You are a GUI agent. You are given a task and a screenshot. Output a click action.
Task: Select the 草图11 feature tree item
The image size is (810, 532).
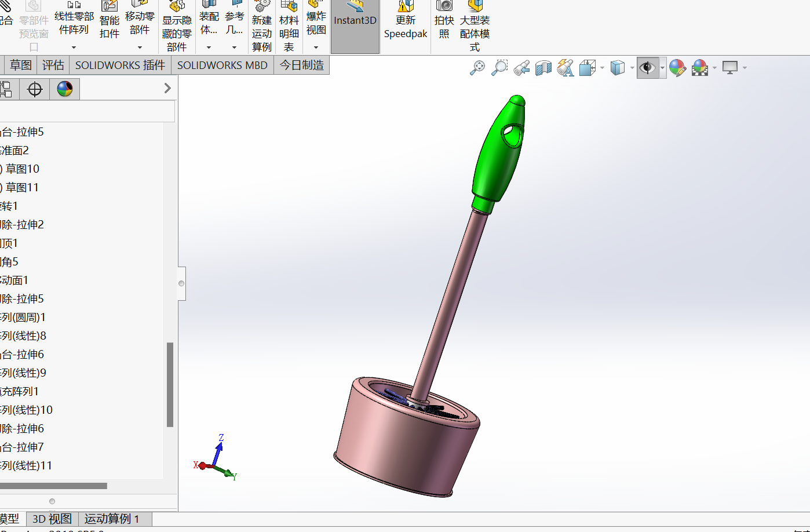click(x=22, y=187)
